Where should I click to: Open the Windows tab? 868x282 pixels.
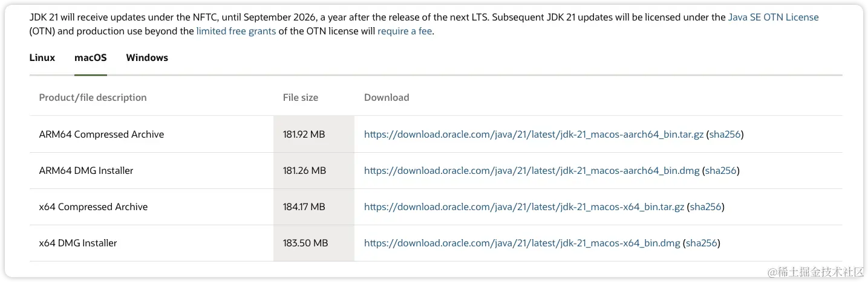point(147,58)
